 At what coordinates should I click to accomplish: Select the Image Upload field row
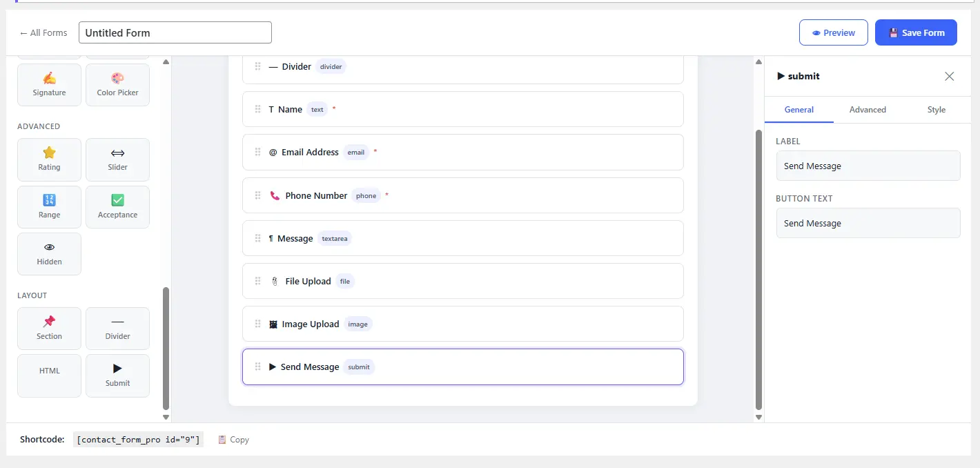(x=463, y=324)
